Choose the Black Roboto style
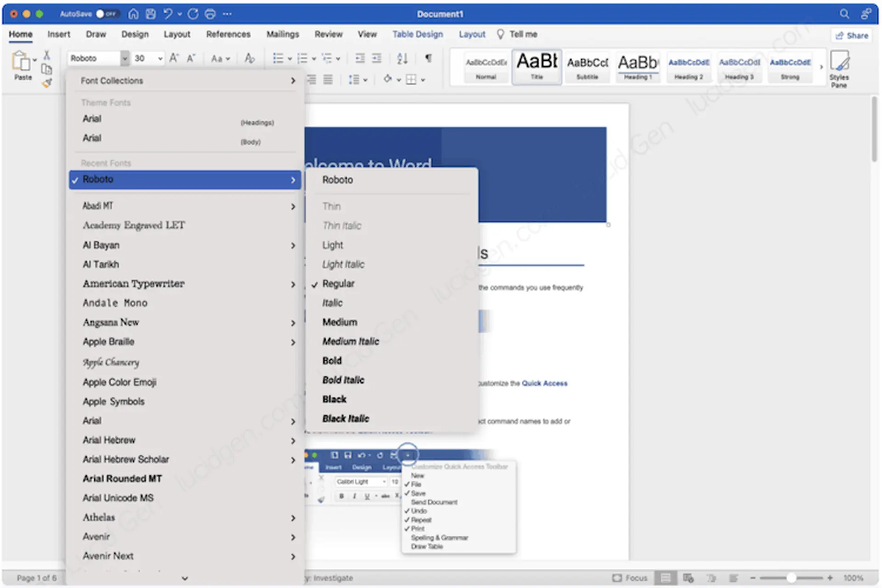The image size is (882, 588). click(x=392, y=400)
